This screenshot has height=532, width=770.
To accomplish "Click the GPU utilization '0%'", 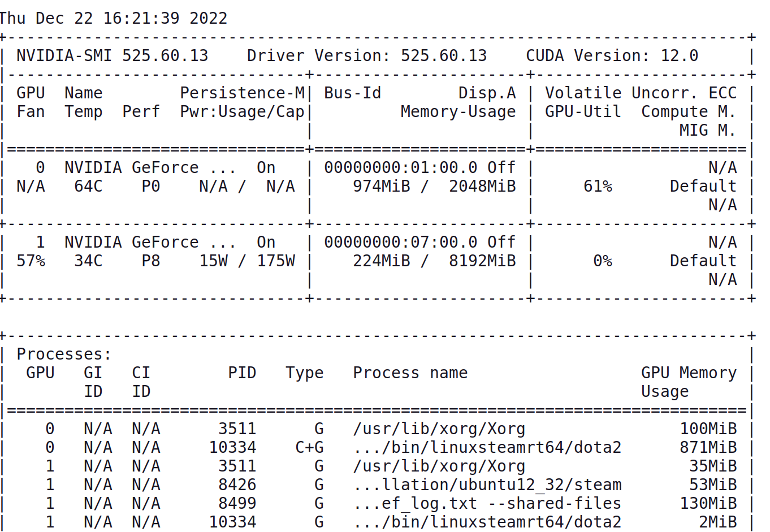I will pyautogui.click(x=603, y=261).
